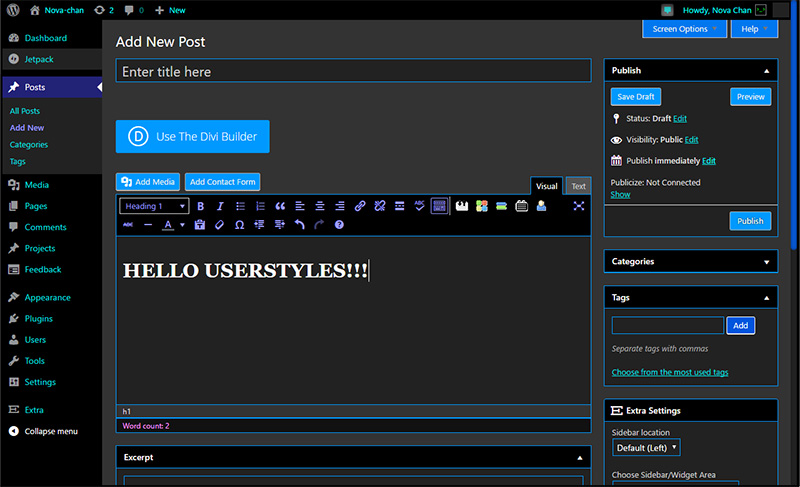Click Choose from the most used tags
800x487 pixels.
tap(670, 372)
